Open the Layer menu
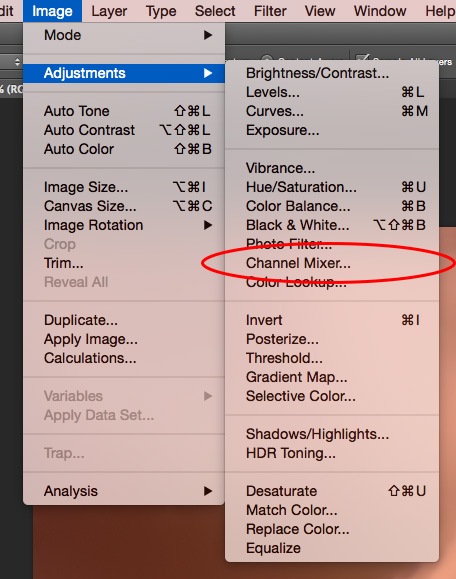The width and height of the screenshot is (456, 579). 109,11
